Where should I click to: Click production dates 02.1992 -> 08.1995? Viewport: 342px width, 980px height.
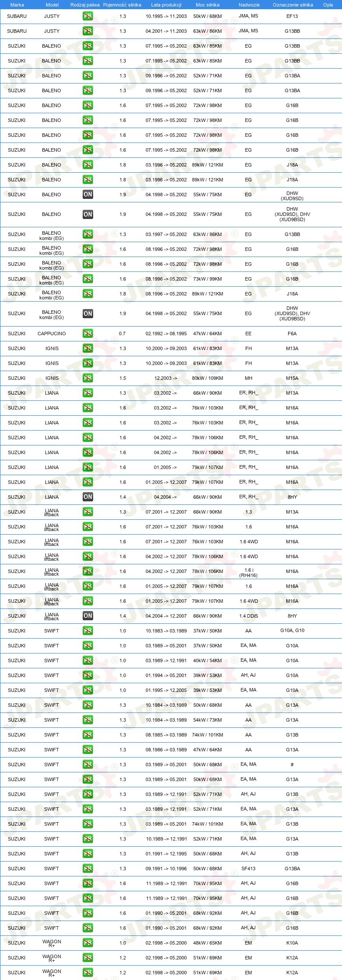[166, 334]
